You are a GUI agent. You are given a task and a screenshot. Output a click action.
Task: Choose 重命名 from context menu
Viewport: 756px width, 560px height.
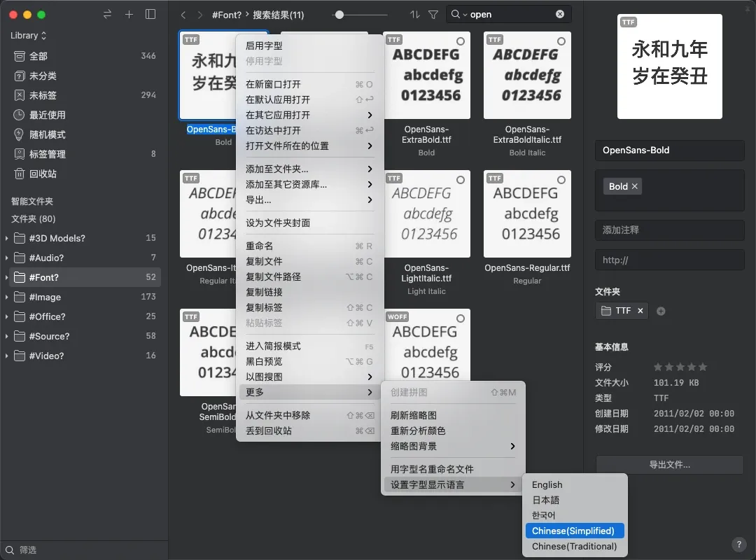coord(309,246)
